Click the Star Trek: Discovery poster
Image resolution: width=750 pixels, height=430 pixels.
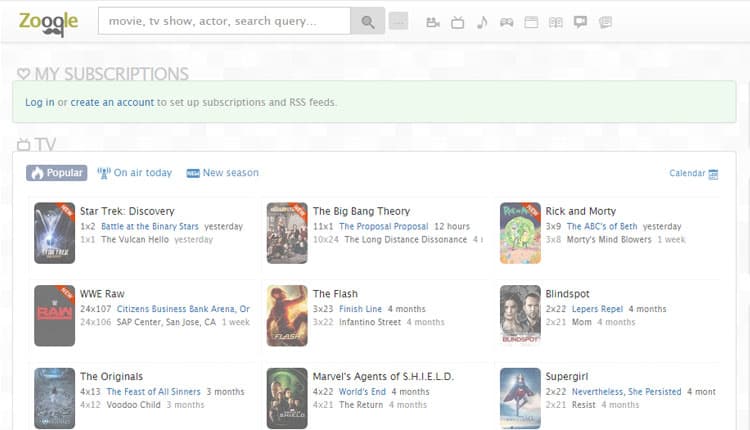click(55, 233)
